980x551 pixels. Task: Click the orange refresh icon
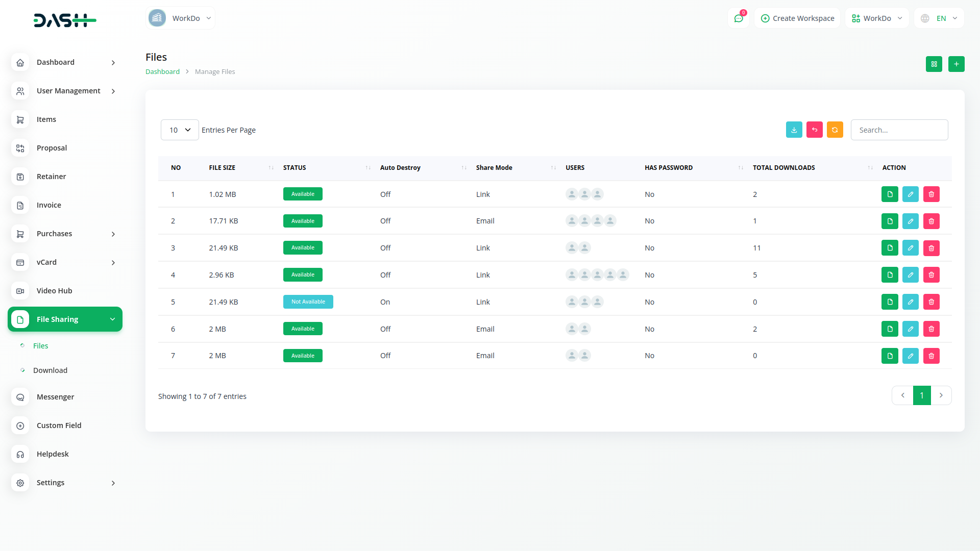tap(835, 130)
